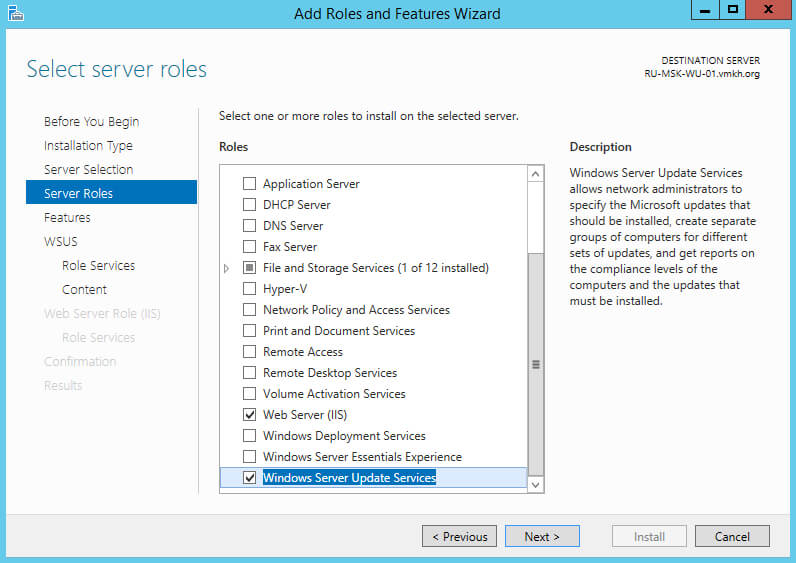Viewport: 796px width, 563px height.
Task: Enable Remote Desktop Services checkbox
Action: [249, 373]
